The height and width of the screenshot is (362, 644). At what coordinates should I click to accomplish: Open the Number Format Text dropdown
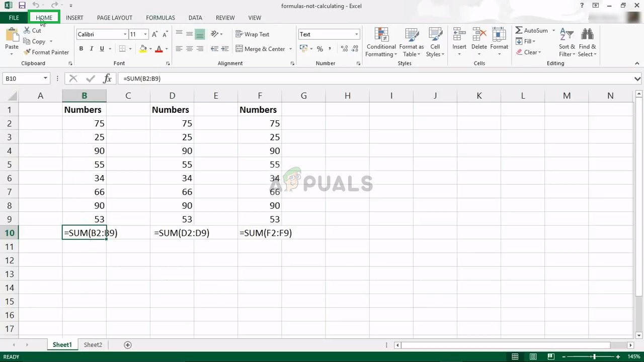point(356,34)
